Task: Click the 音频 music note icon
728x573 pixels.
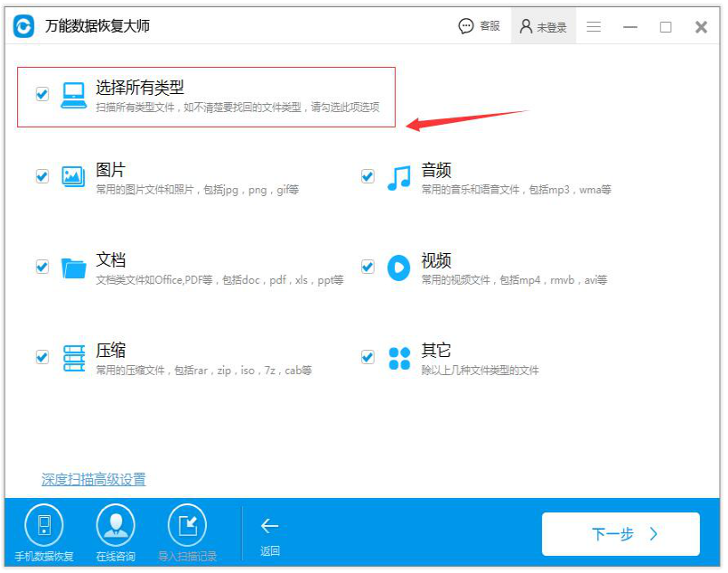Action: tap(398, 177)
